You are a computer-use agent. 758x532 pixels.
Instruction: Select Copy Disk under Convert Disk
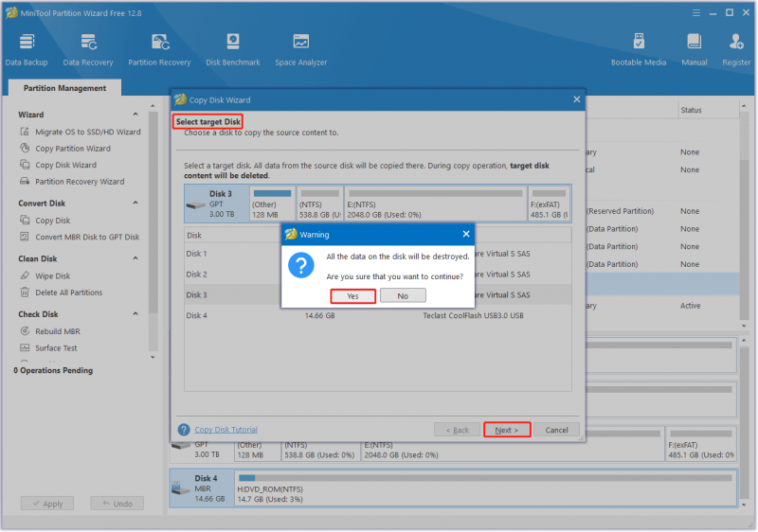tap(52, 221)
